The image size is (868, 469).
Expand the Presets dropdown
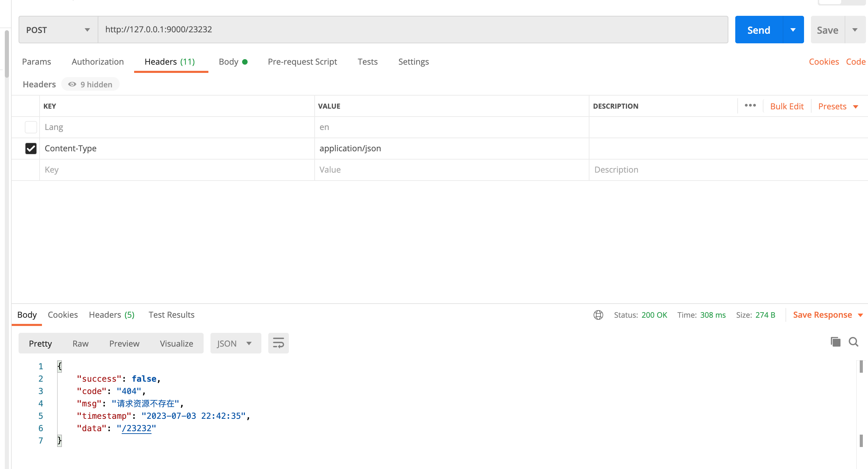(838, 107)
